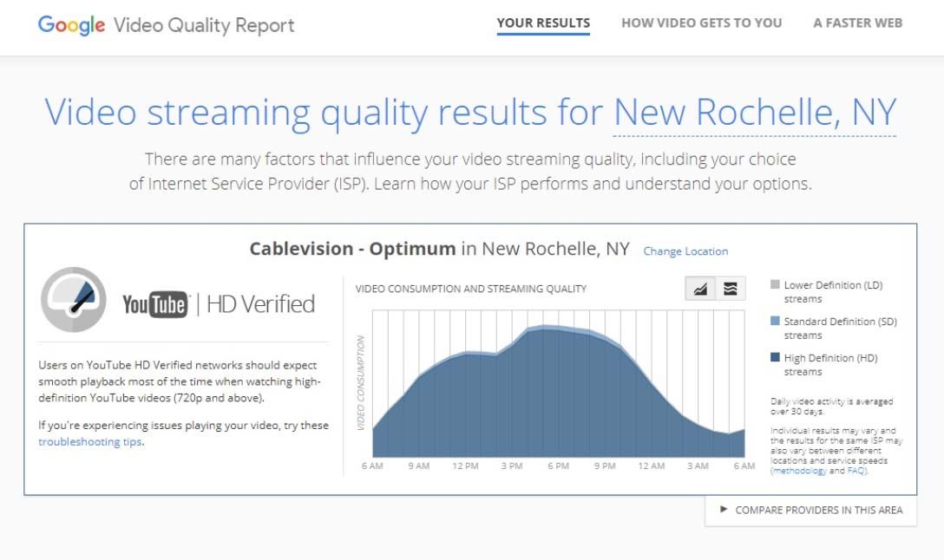Open the HOW VIDEO GETS TO YOU page
Image resolution: width=944 pixels, height=560 pixels.
701,23
